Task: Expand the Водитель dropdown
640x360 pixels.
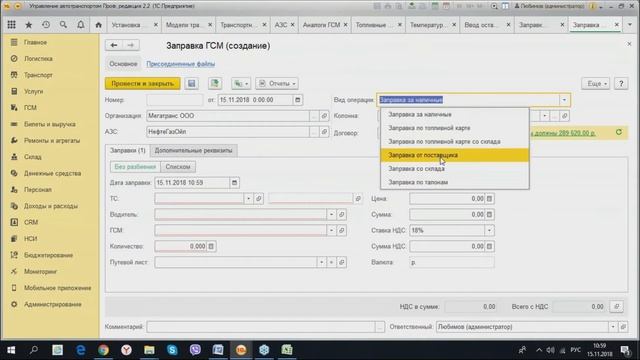Action: (331, 215)
